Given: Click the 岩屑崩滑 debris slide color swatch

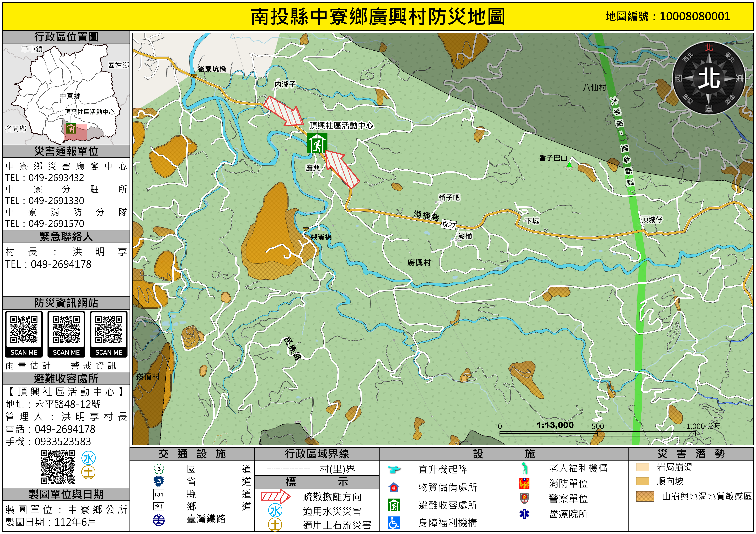Looking at the screenshot, I should click(642, 467).
